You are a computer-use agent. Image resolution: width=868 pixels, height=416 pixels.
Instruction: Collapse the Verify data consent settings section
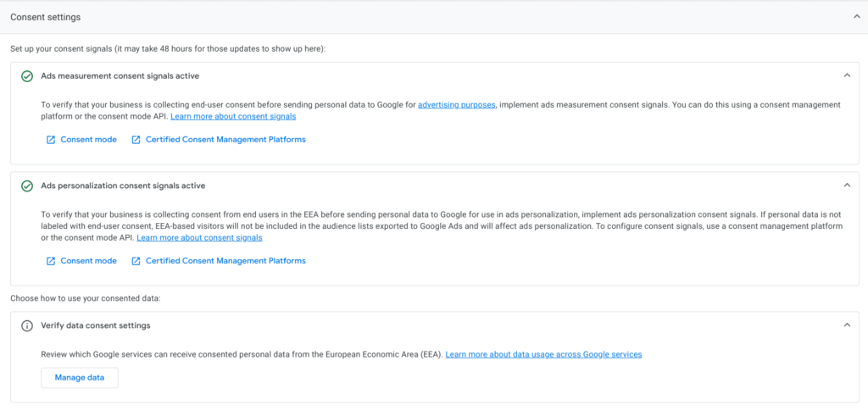(x=846, y=324)
